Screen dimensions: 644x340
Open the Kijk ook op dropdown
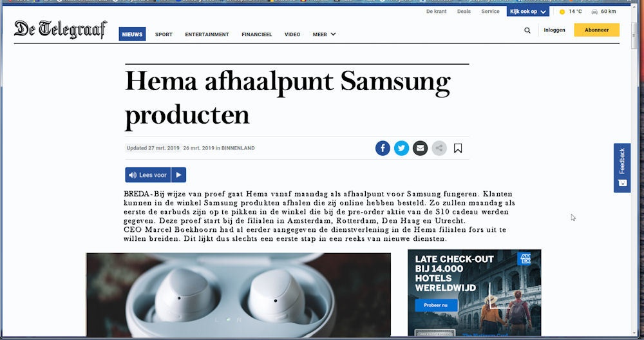coord(528,12)
